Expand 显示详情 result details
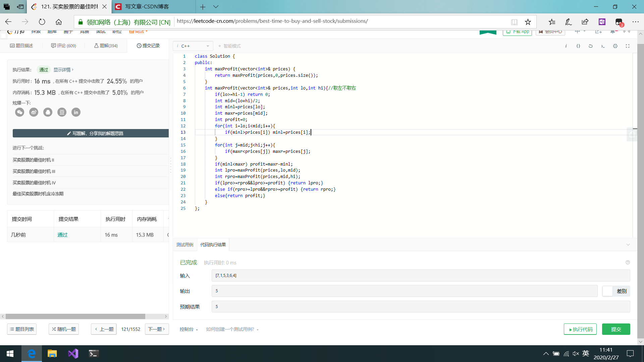Image resolution: width=644 pixels, height=362 pixels. click(63, 70)
